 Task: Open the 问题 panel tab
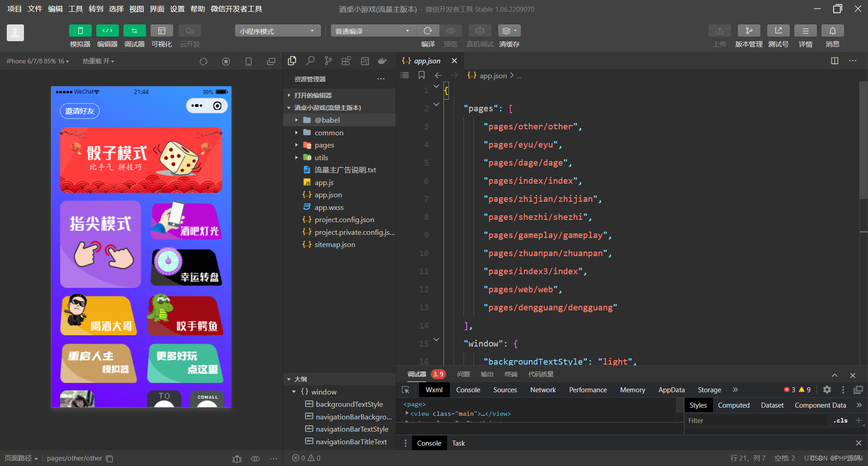click(463, 374)
